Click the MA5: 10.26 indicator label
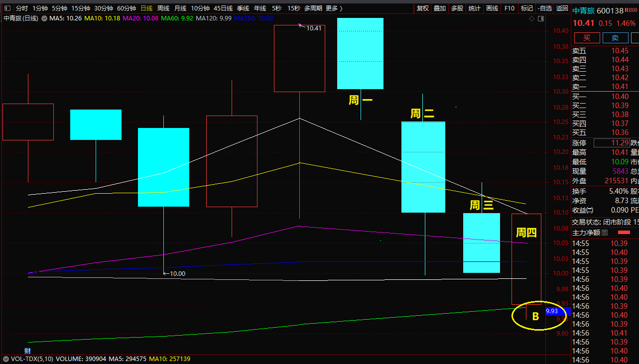 coord(66,18)
